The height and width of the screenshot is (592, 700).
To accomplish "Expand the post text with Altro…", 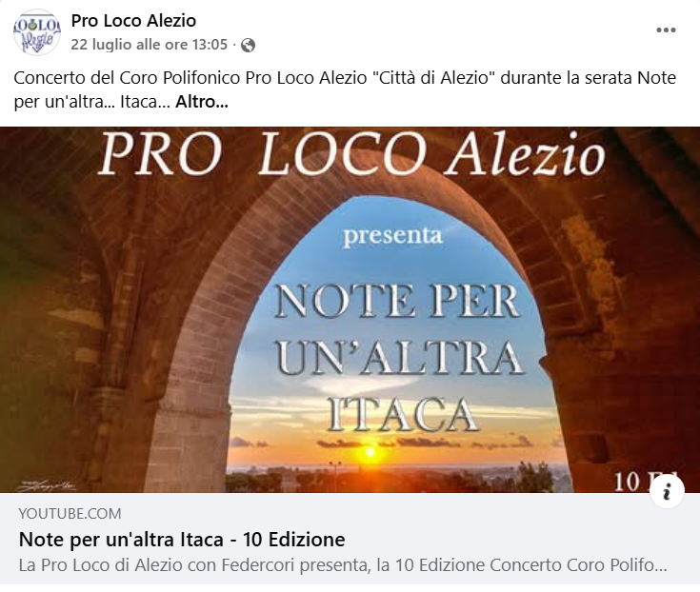I will click(x=202, y=102).
